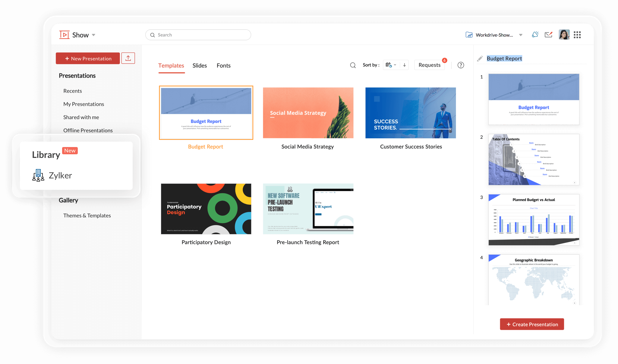The width and height of the screenshot is (618, 364).
Task: Switch to the Slides tab
Action: (200, 65)
